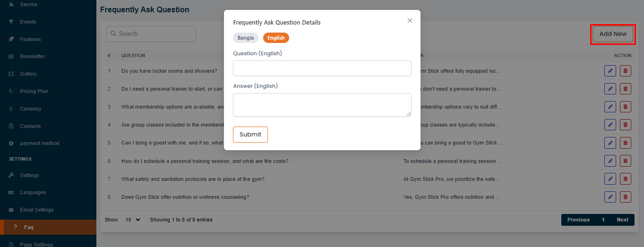Close the Frequently Ask Question Details dialog
Screen dimensions: 644x247
(x=410, y=20)
